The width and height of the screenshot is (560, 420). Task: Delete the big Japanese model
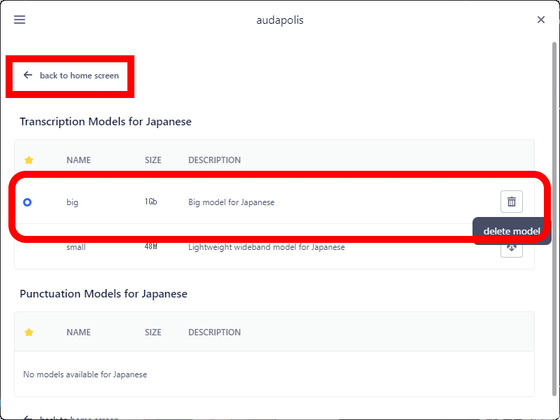[511, 202]
